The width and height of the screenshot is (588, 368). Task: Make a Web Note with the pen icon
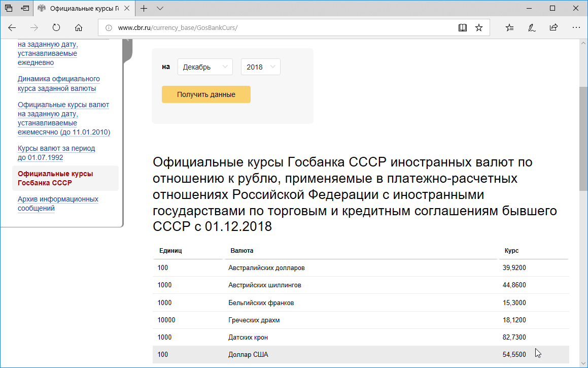point(531,27)
